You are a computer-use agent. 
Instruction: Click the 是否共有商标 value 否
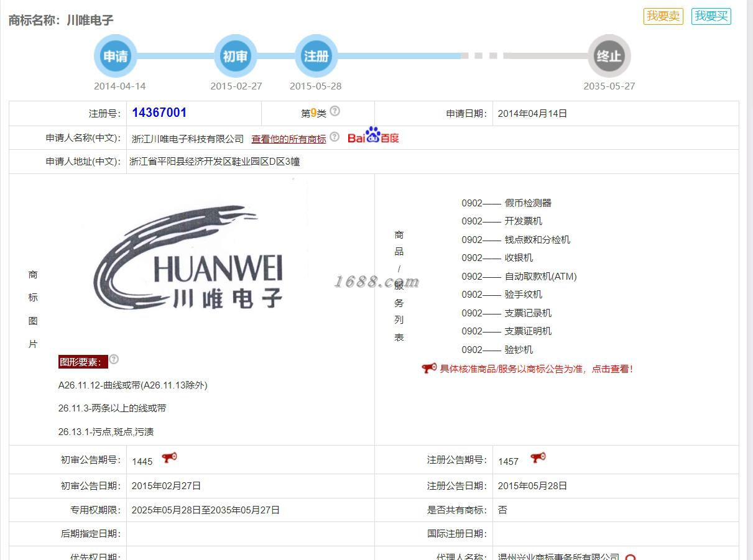pos(502,510)
